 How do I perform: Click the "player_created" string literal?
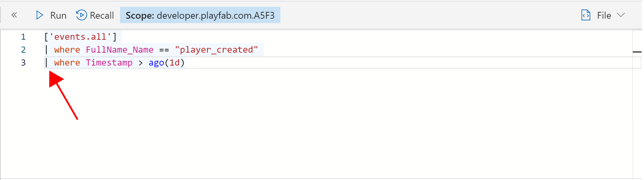click(216, 50)
